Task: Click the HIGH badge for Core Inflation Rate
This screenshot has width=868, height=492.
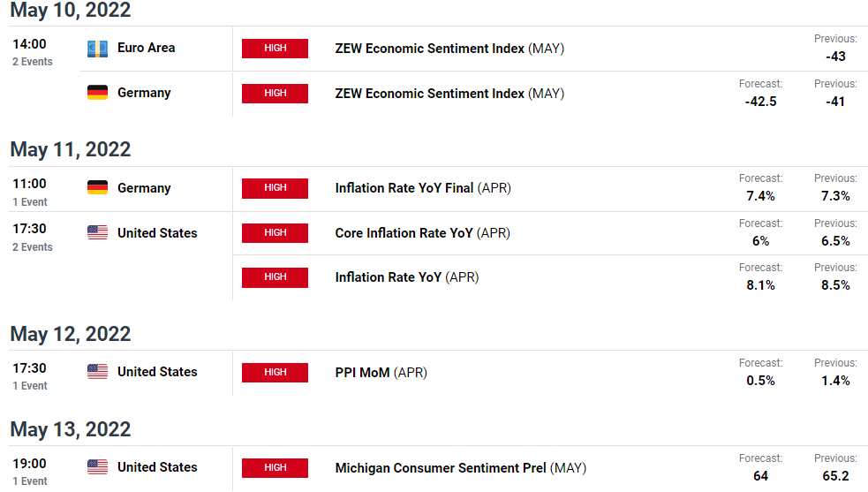Action: point(275,233)
